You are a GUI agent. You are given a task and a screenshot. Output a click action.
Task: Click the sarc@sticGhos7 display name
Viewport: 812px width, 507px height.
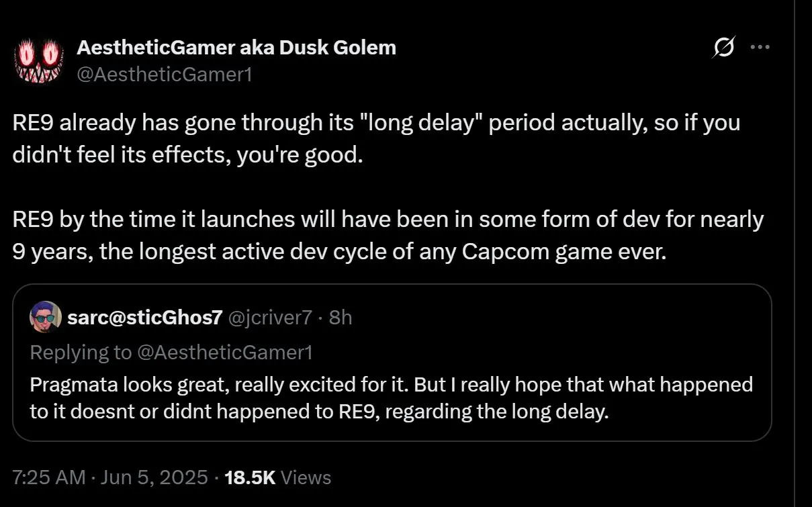(x=144, y=318)
